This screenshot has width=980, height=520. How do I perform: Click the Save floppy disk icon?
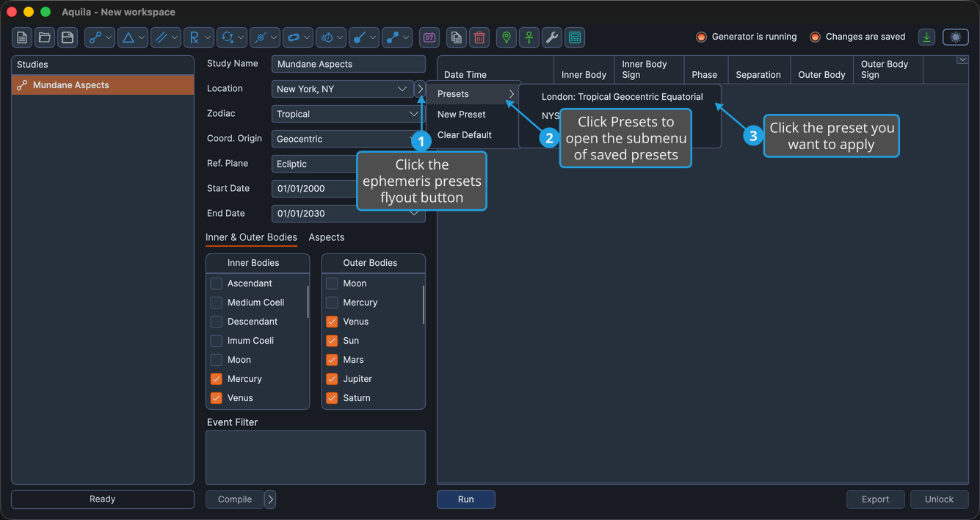point(68,37)
